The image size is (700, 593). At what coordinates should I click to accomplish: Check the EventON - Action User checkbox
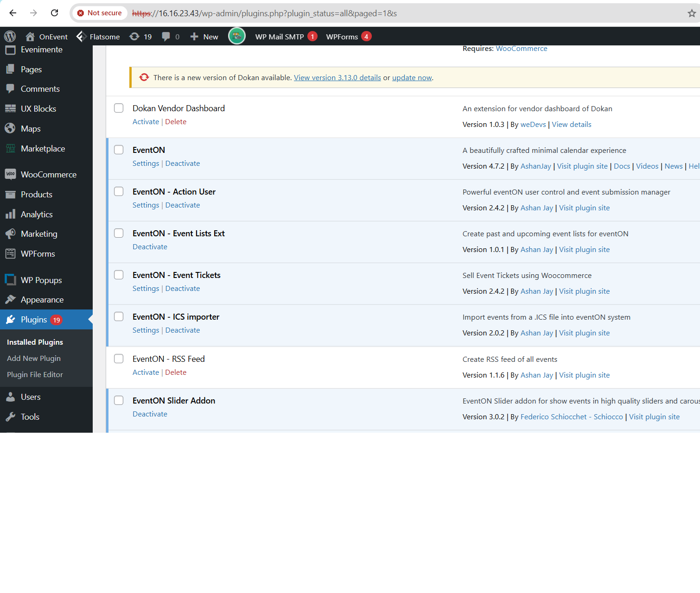coord(119,191)
